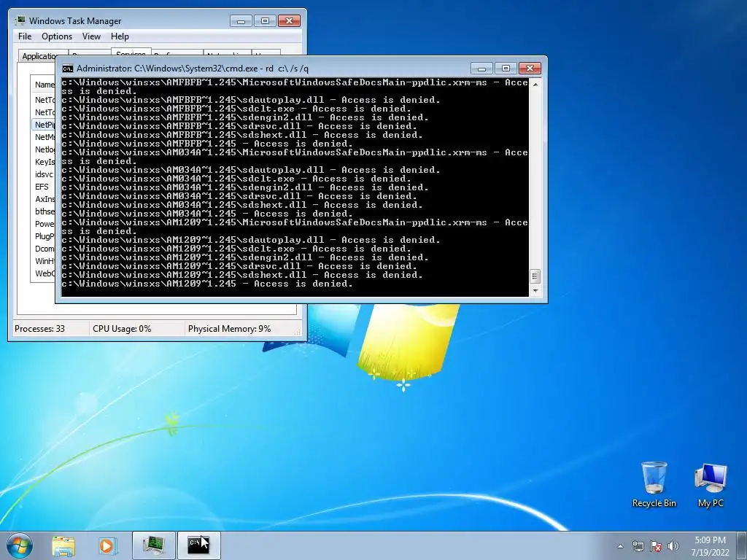
Task: Open the Help menu in Task Manager
Action: click(x=120, y=36)
